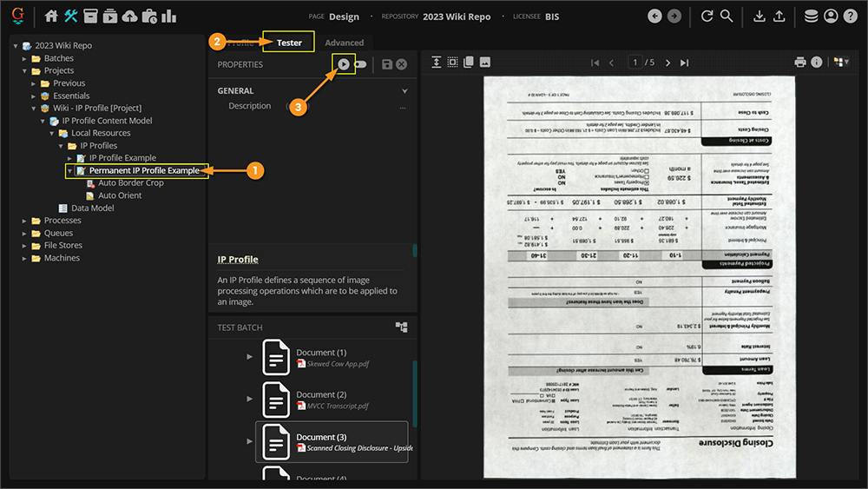This screenshot has height=489, width=868.
Task: Open the user account icon
Action: 831,16
